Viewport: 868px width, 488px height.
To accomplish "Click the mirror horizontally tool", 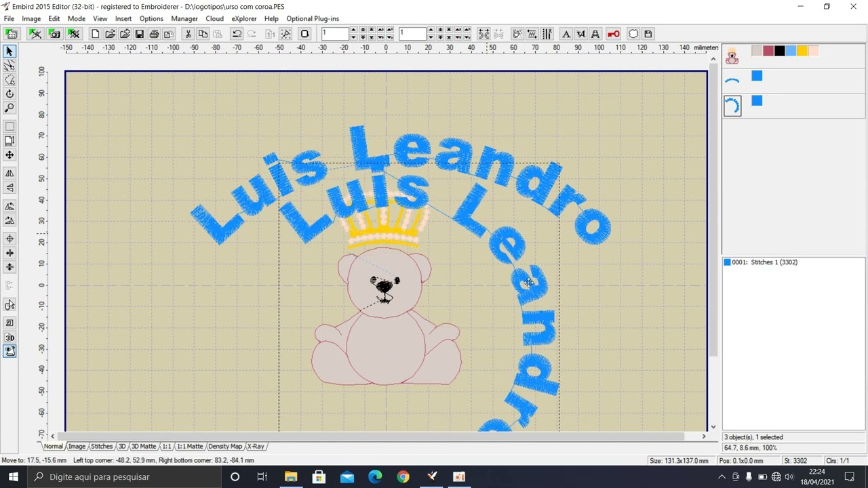I will (x=9, y=174).
